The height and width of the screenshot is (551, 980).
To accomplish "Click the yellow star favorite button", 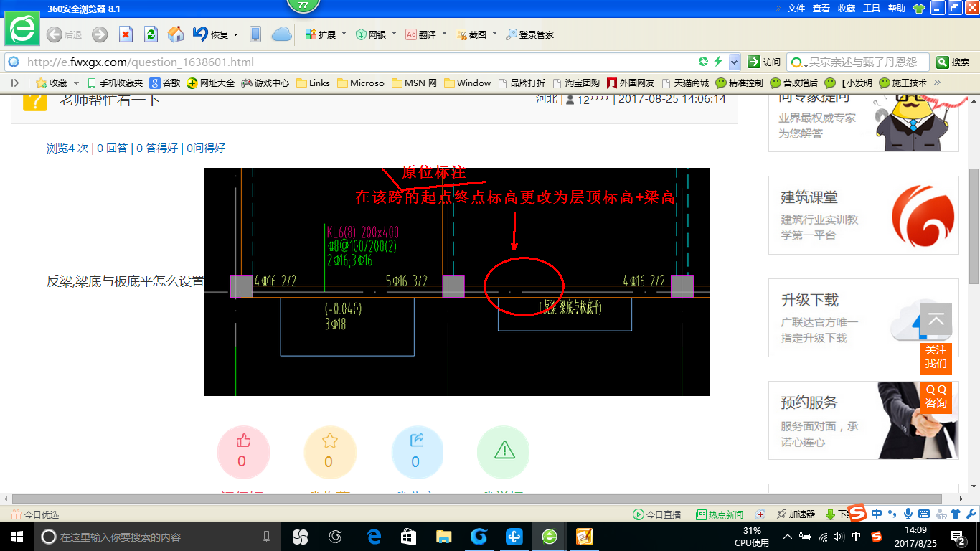I will (x=330, y=452).
